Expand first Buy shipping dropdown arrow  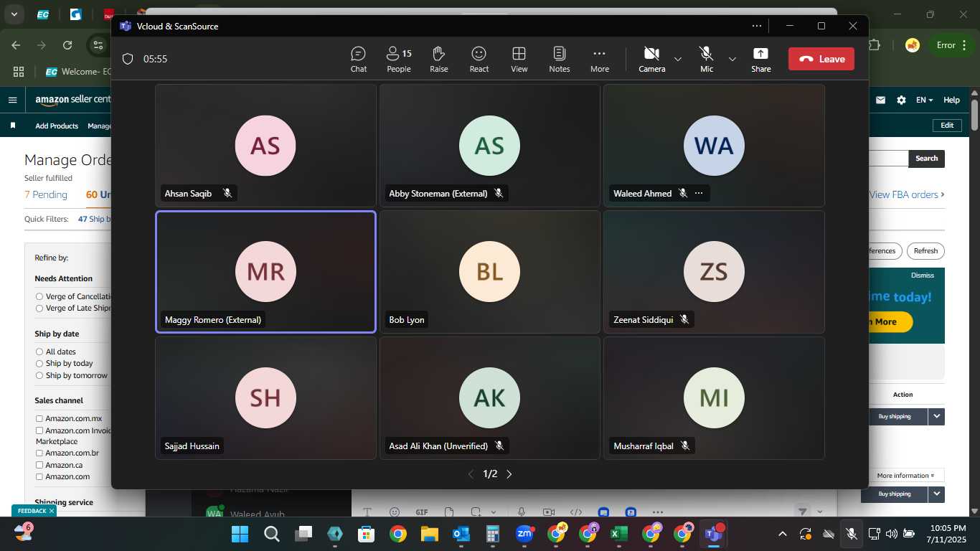(x=936, y=417)
